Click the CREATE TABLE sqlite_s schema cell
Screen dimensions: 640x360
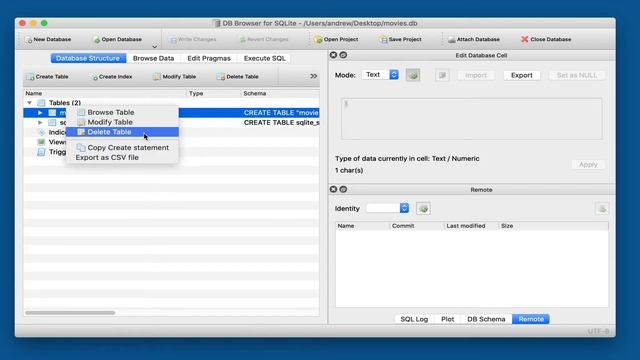(281, 122)
